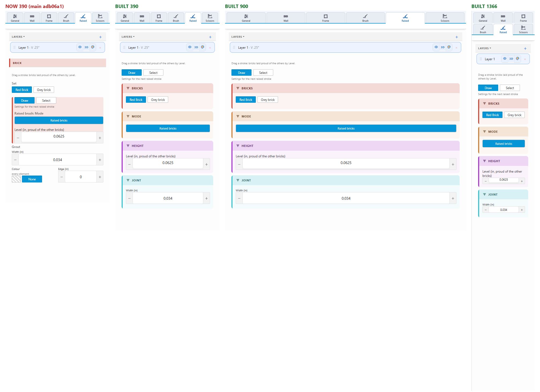
Task: Switch to Wall tab in BUILT 1366
Action: click(503, 18)
